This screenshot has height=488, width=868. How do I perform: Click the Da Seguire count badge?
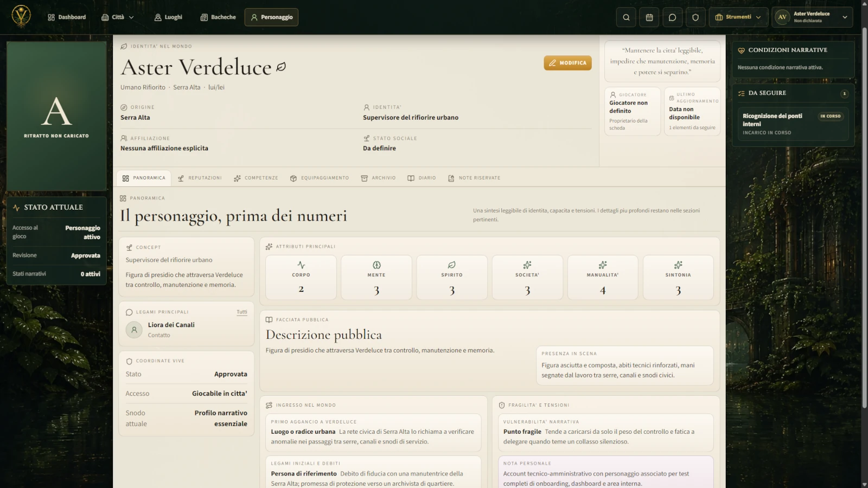(844, 93)
